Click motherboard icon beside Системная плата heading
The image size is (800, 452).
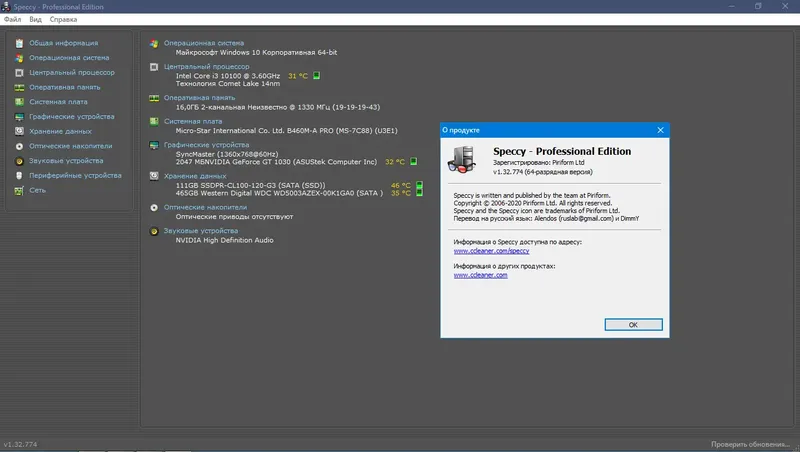pyautogui.click(x=154, y=121)
